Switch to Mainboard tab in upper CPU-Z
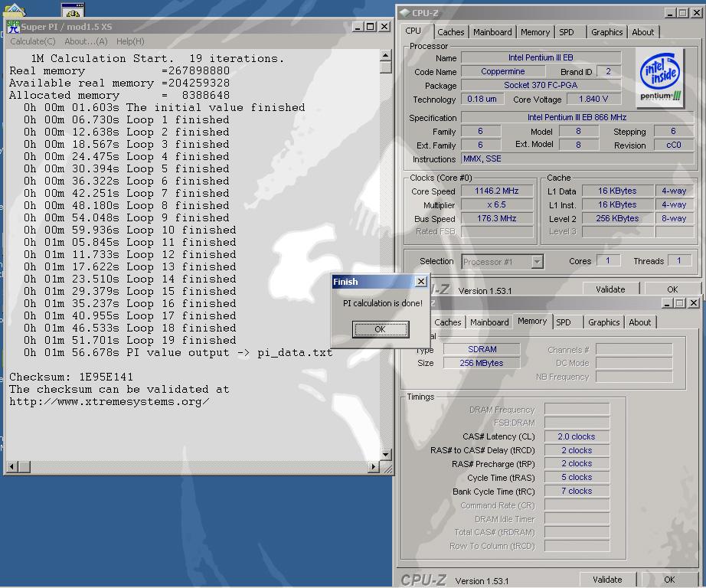The height and width of the screenshot is (588, 706). [492, 32]
